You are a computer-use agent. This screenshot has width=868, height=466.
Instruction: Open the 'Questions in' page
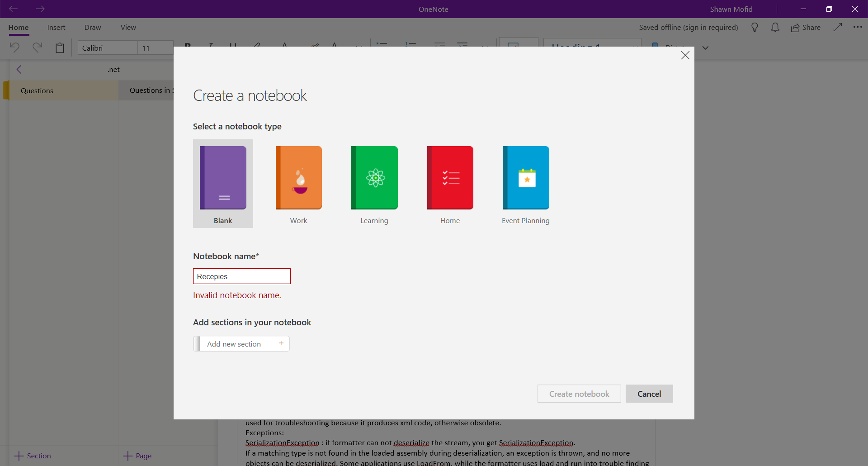(146, 90)
